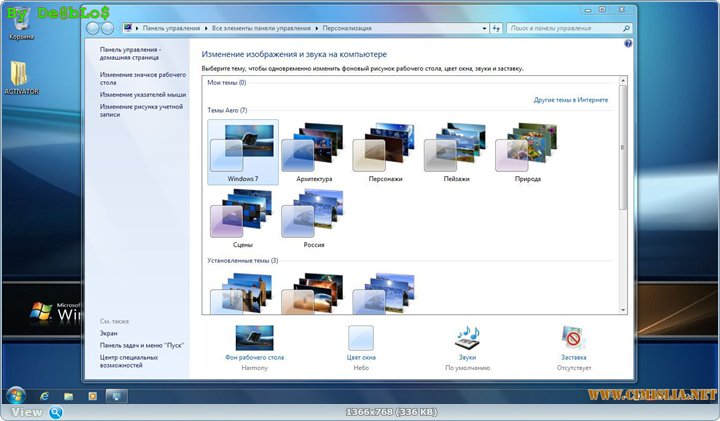Choose the Россия theme

(313, 216)
